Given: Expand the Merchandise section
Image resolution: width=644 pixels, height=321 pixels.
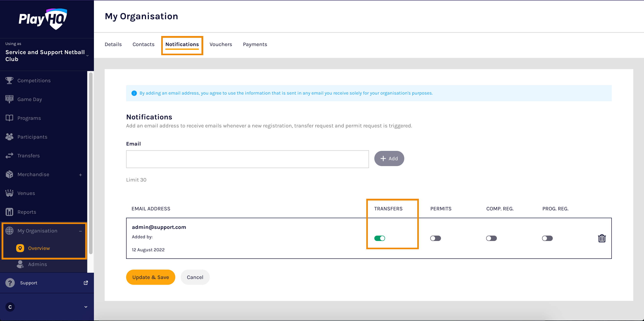Looking at the screenshot, I should 80,175.
